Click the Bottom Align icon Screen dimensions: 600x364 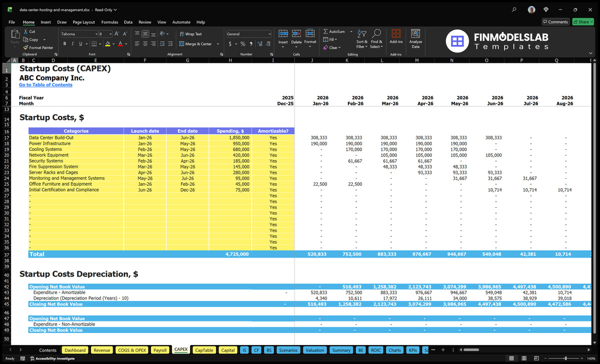153,34
